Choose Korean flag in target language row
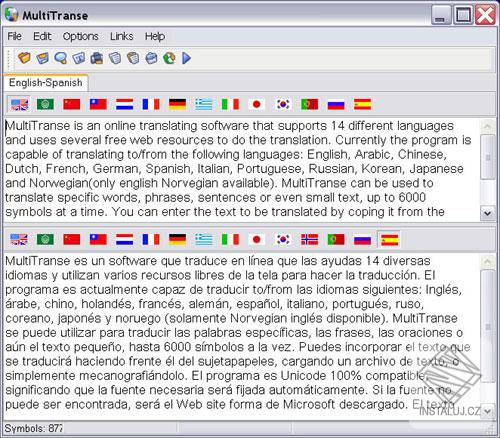The image size is (500, 438). 283,239
